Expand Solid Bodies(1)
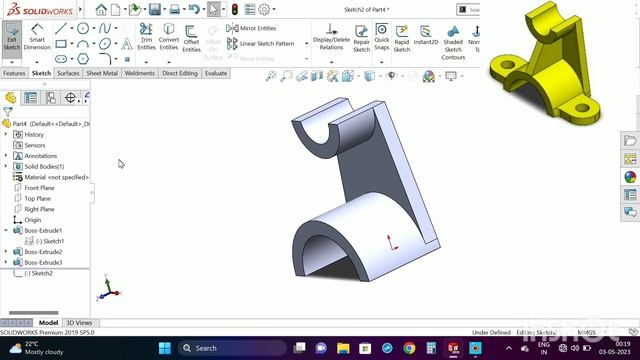The image size is (640, 360). (x=6, y=166)
